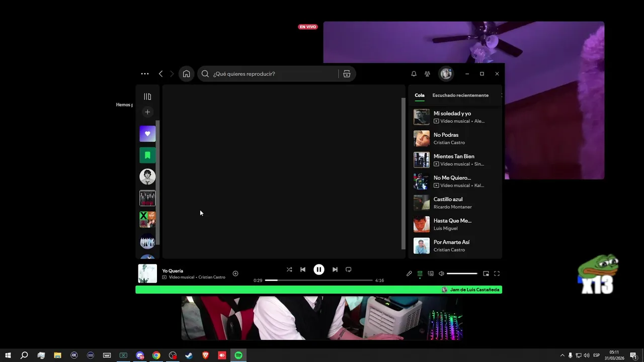Image resolution: width=644 pixels, height=362 pixels.
Task: Open the mini player
Action: [486, 274]
